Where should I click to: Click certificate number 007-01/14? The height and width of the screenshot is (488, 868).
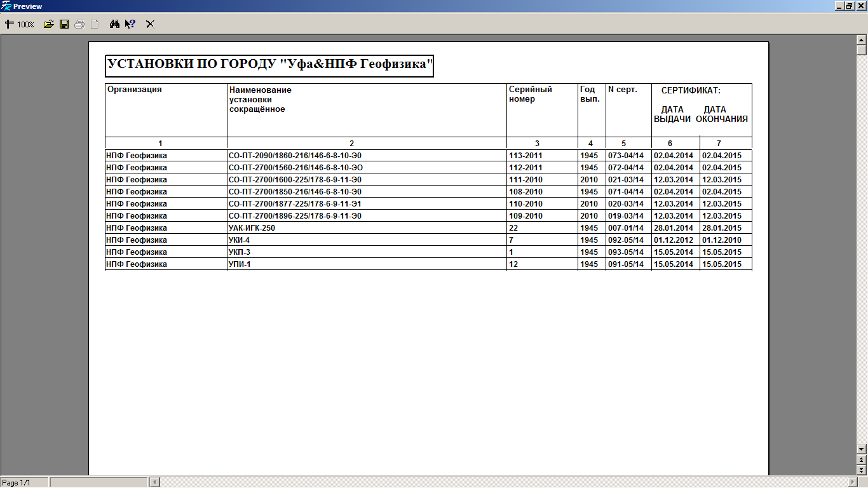click(x=626, y=228)
